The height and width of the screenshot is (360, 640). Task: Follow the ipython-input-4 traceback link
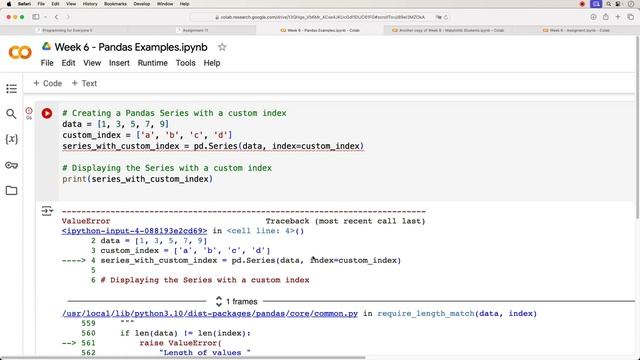click(x=134, y=231)
